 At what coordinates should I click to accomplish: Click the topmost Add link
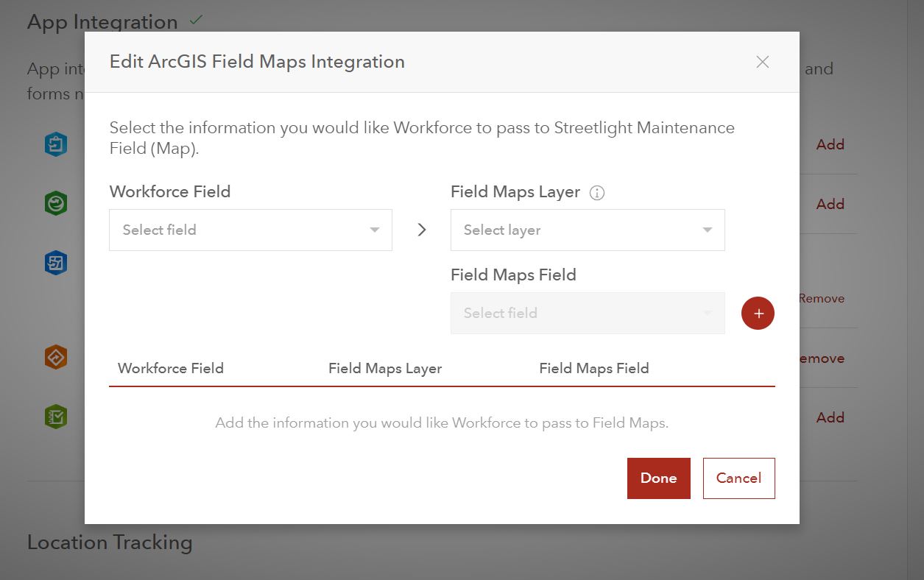tap(830, 144)
